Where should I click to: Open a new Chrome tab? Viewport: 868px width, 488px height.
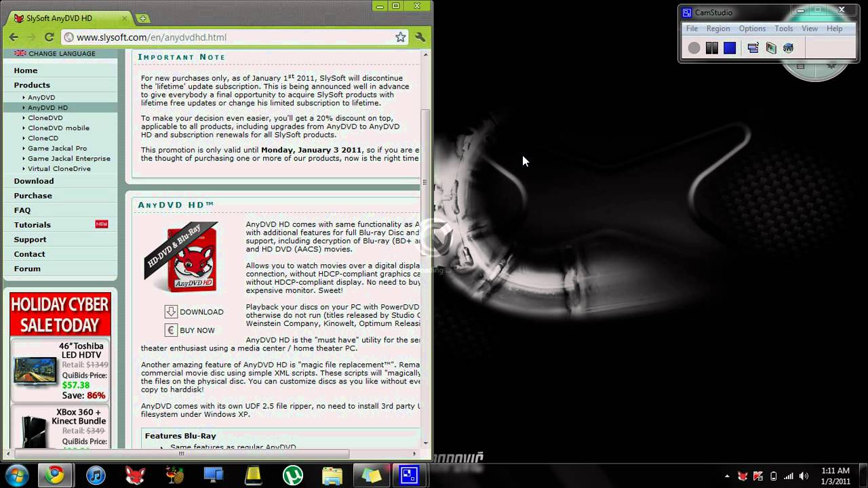click(142, 18)
